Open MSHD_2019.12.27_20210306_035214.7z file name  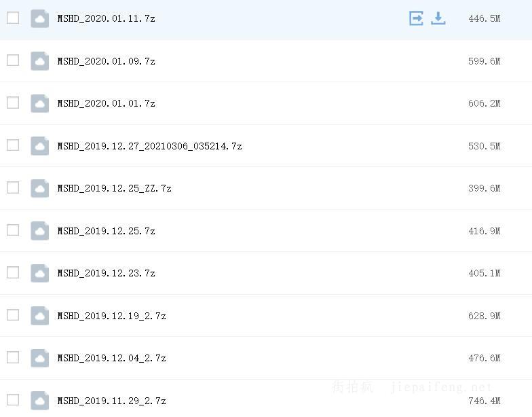pyautogui.click(x=149, y=146)
